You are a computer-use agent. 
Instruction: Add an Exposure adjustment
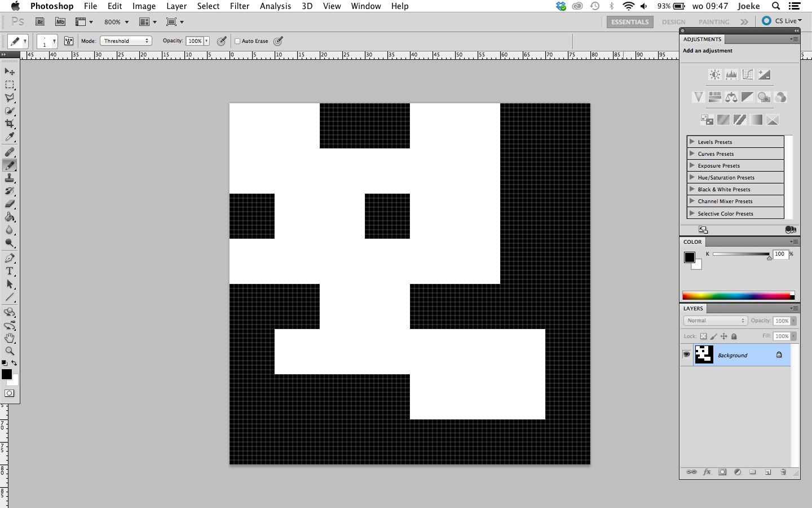[764, 75]
